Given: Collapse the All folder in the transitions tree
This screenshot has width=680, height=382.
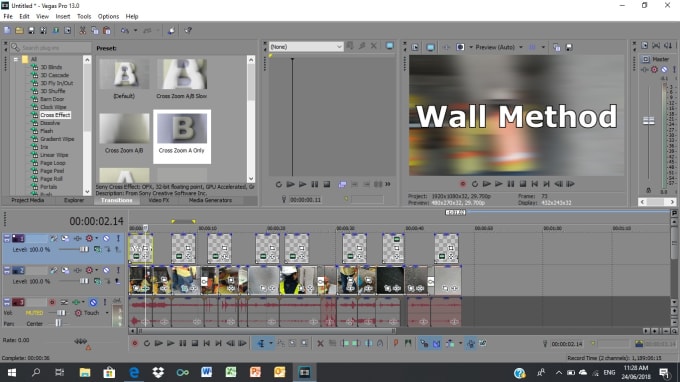Looking at the screenshot, I should (16, 59).
